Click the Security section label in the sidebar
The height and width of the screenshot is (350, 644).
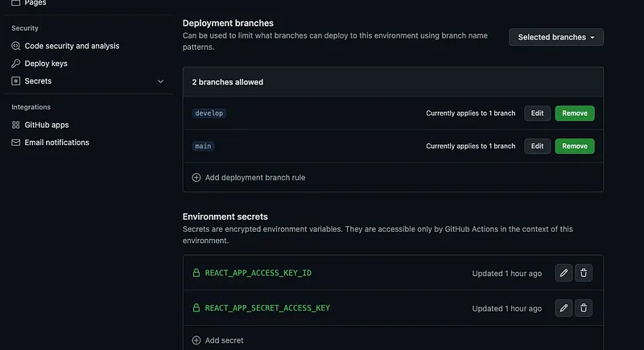[x=25, y=28]
